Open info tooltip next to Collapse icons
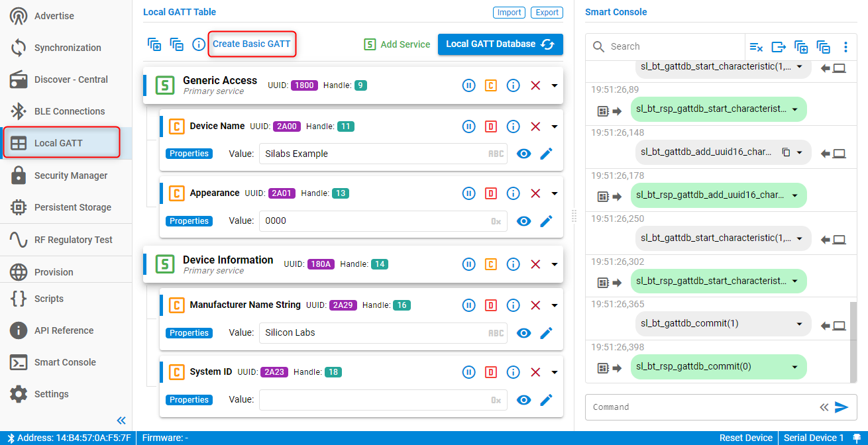868x445 pixels. coord(198,44)
